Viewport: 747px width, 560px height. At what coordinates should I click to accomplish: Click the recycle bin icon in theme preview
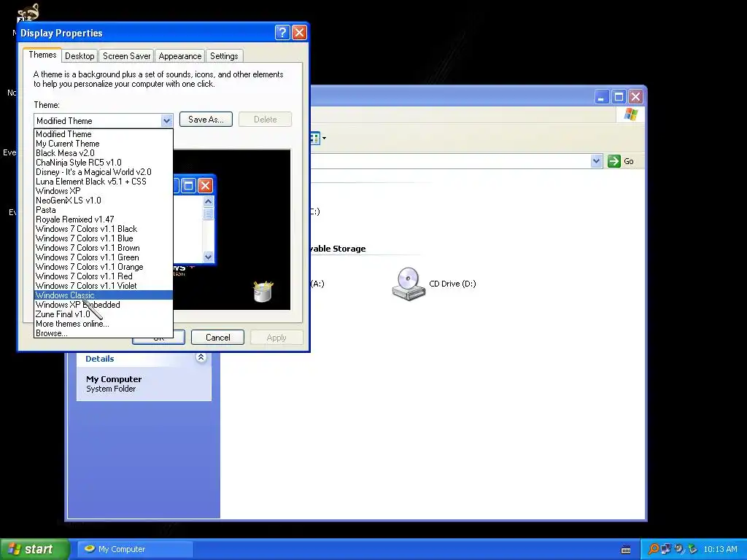click(263, 292)
